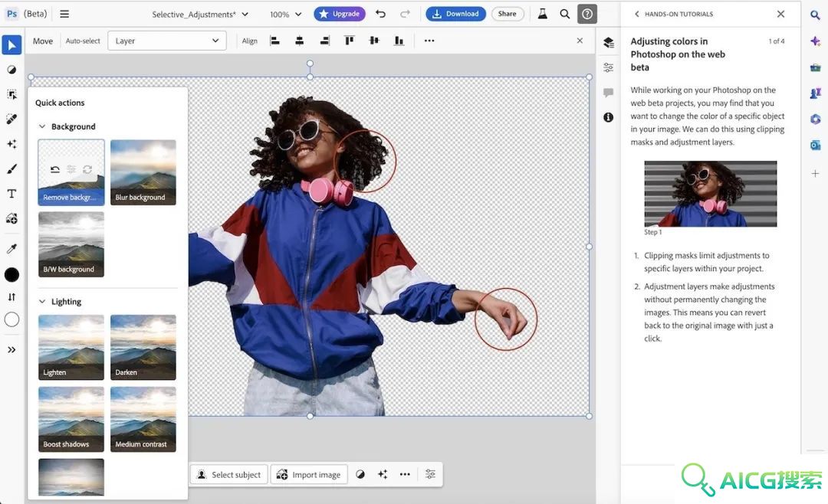
Task: Apply the Darken quick action
Action: click(x=143, y=347)
